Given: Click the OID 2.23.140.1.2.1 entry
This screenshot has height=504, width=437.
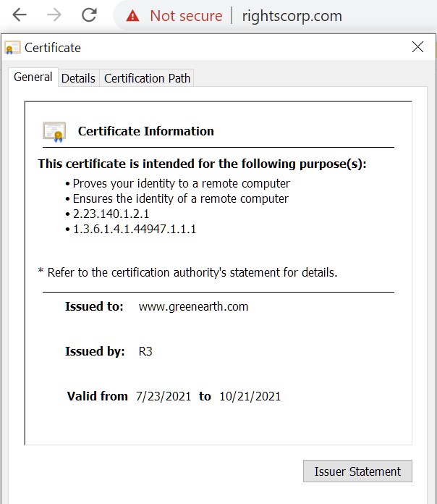Looking at the screenshot, I should point(111,214).
